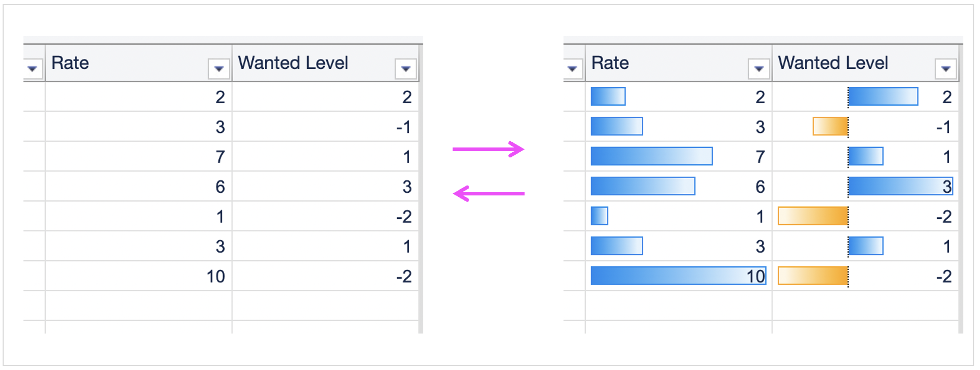Select the Wanted Level cell showing 3 in the plain table
The width and height of the screenshot is (980, 370).
point(325,187)
